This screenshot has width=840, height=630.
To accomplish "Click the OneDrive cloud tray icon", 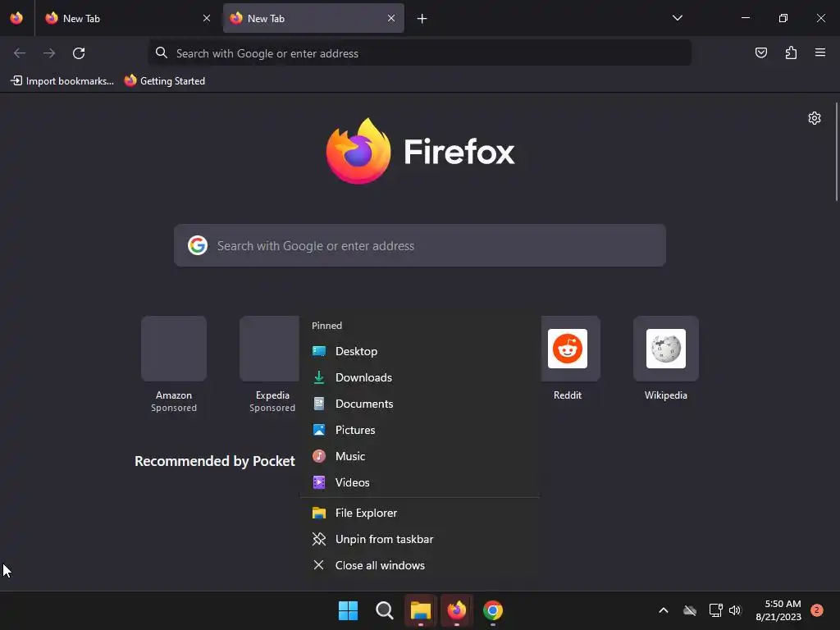I will pyautogui.click(x=690, y=610).
